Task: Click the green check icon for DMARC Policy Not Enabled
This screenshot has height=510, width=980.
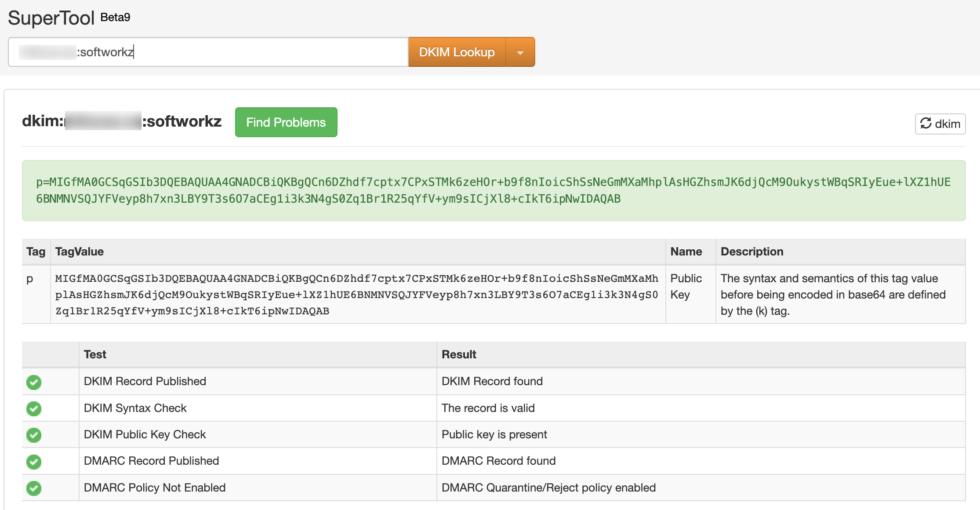Action: pos(34,488)
